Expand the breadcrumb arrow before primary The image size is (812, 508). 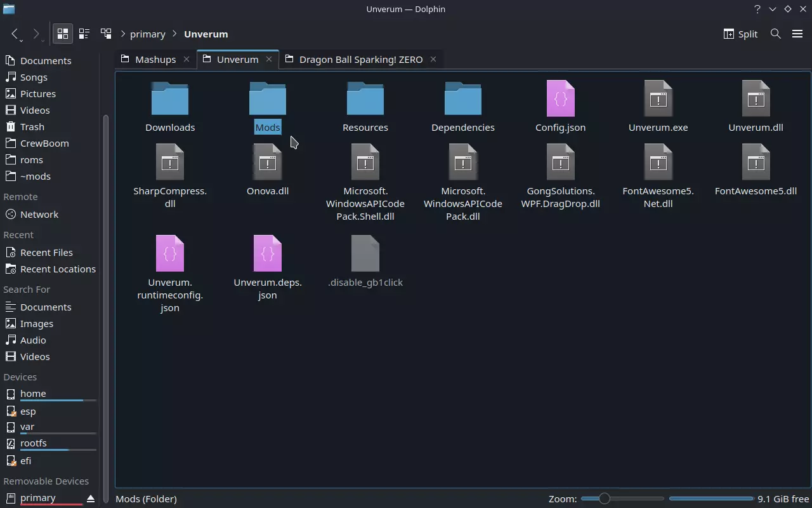pyautogui.click(x=123, y=34)
